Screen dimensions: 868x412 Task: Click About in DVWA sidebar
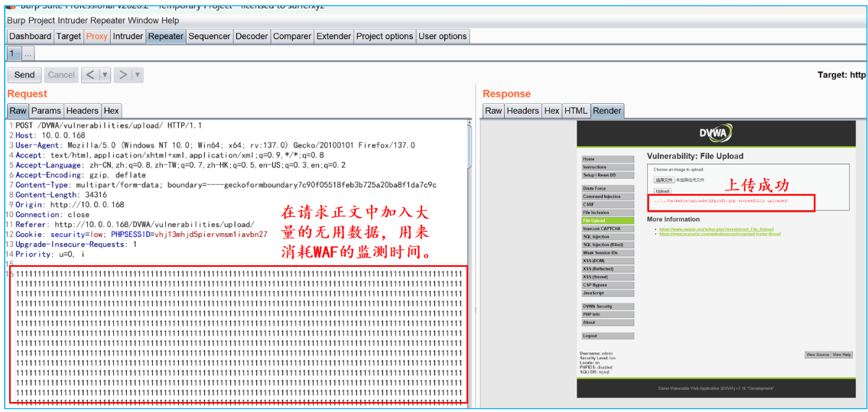coord(608,323)
